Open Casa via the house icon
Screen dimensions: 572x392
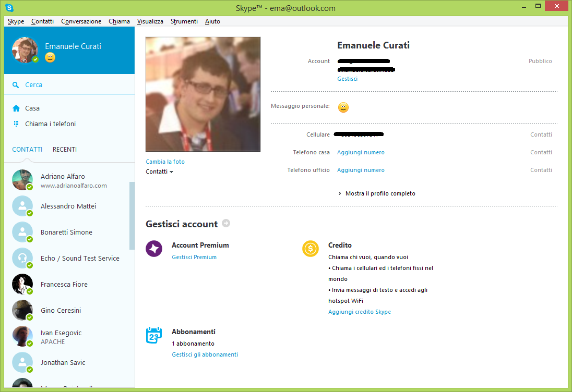(16, 108)
